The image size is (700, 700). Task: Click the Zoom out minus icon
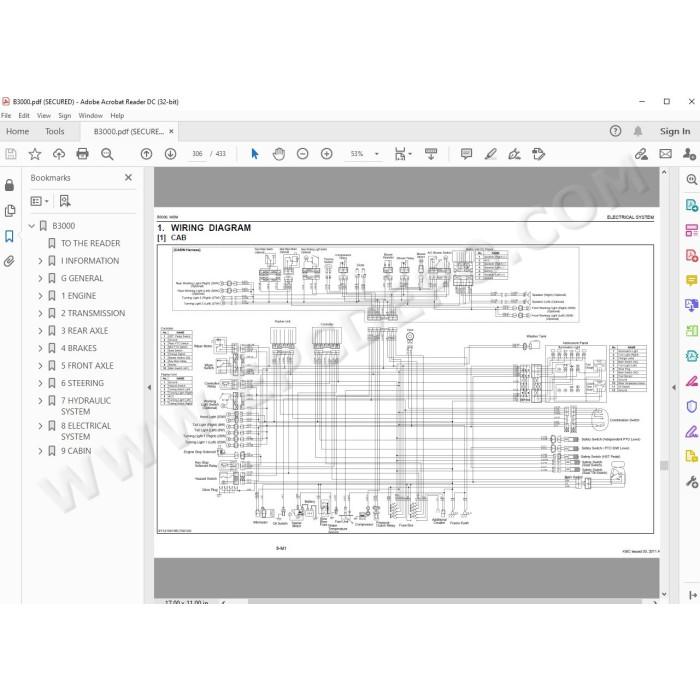[x=303, y=154]
